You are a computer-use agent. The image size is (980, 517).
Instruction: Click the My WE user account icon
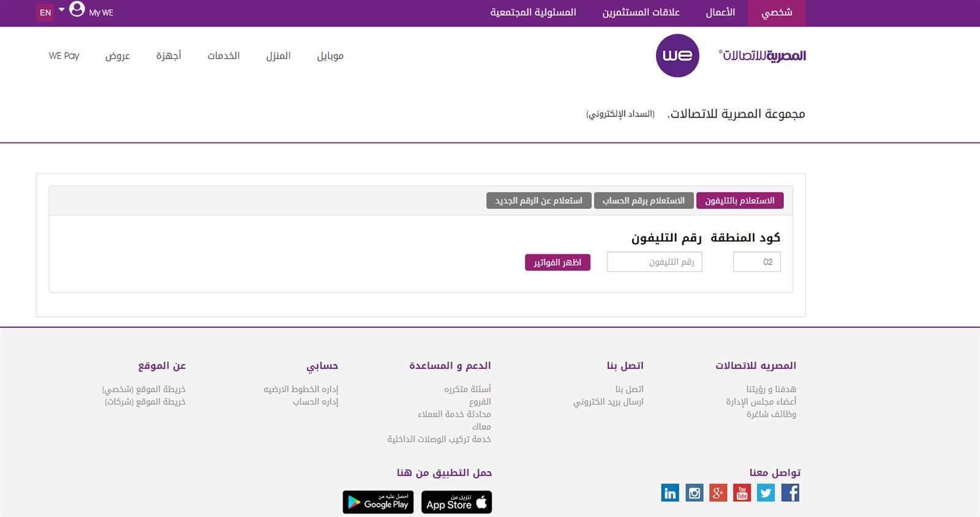pyautogui.click(x=77, y=9)
